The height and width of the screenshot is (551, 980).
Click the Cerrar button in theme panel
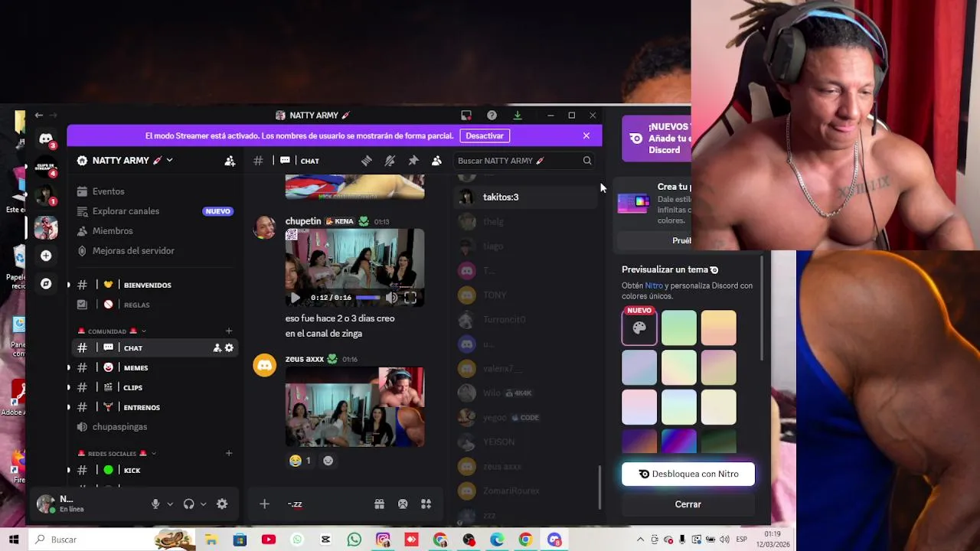688,504
